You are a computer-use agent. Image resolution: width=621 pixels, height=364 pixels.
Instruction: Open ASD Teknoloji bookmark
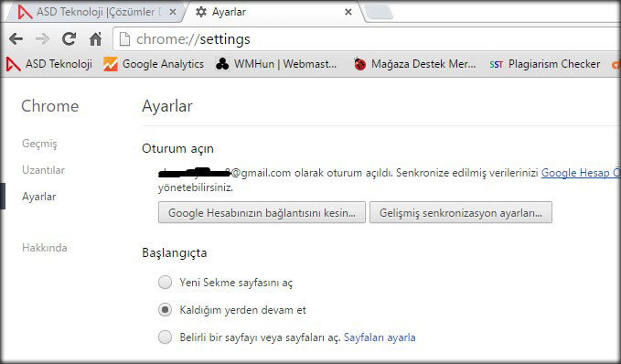pos(49,64)
